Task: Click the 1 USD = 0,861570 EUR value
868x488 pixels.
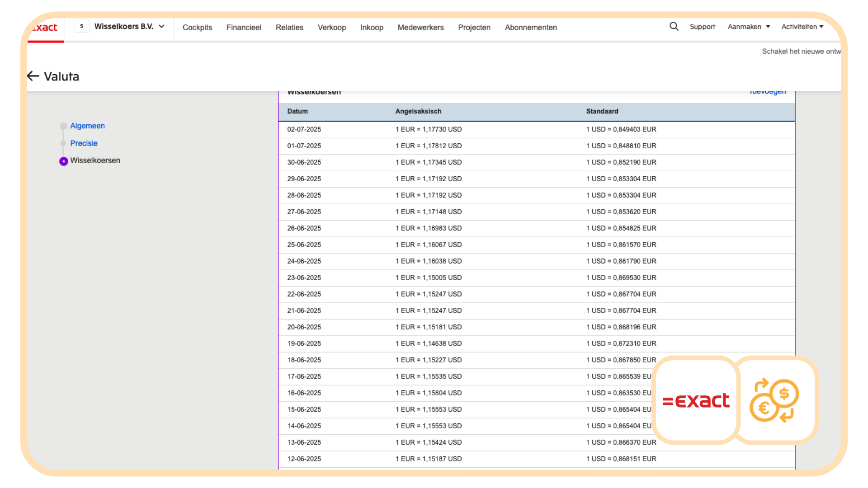Action: pos(621,245)
